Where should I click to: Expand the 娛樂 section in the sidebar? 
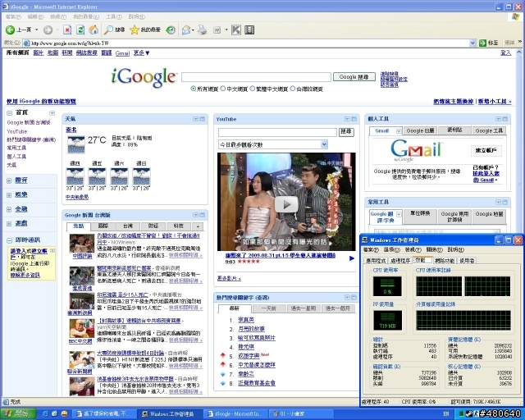(9, 195)
